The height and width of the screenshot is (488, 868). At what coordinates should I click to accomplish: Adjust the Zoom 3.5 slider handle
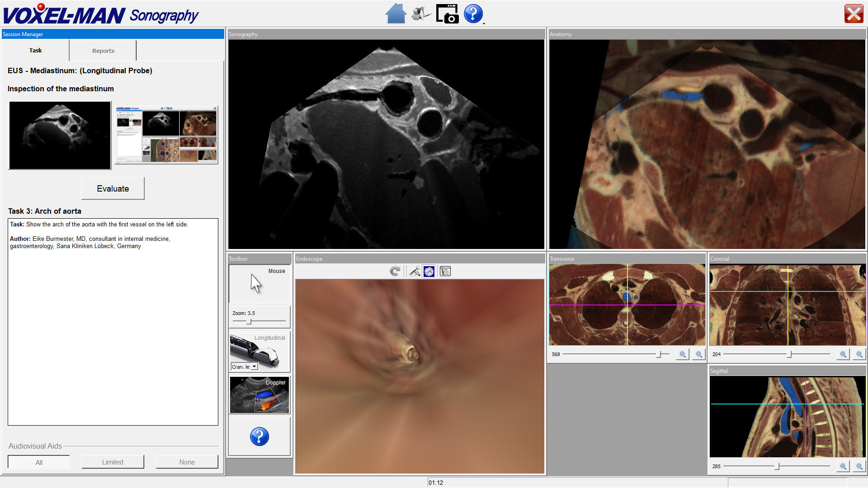(249, 321)
